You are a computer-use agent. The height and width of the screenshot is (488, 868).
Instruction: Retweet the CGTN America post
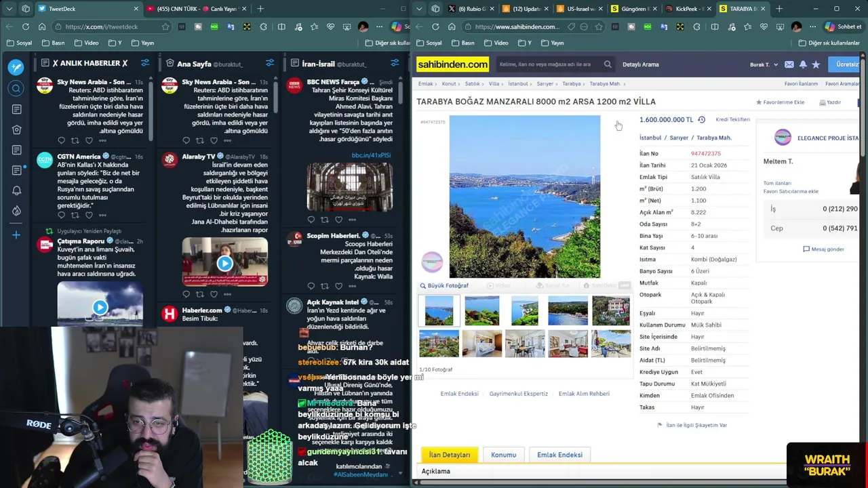(75, 215)
